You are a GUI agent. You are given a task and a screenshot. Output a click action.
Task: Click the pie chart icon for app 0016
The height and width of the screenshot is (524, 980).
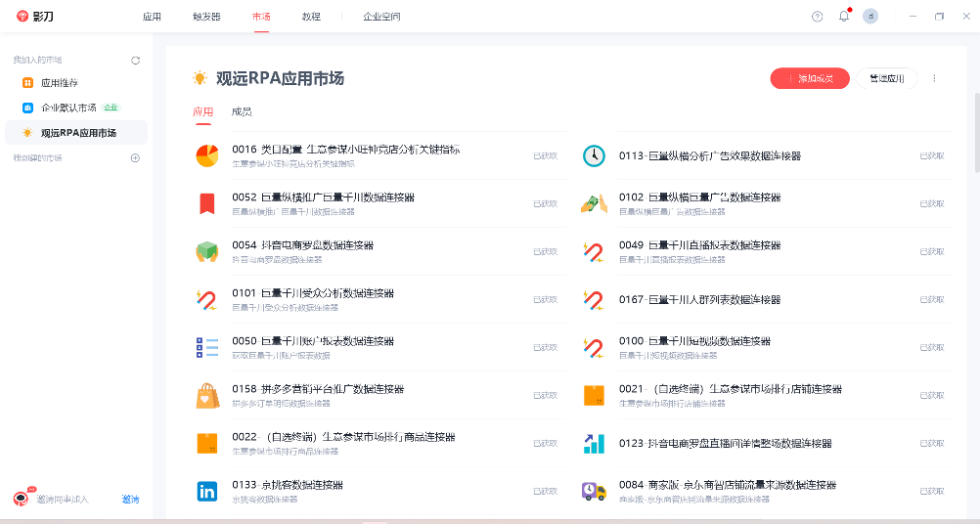pos(206,155)
